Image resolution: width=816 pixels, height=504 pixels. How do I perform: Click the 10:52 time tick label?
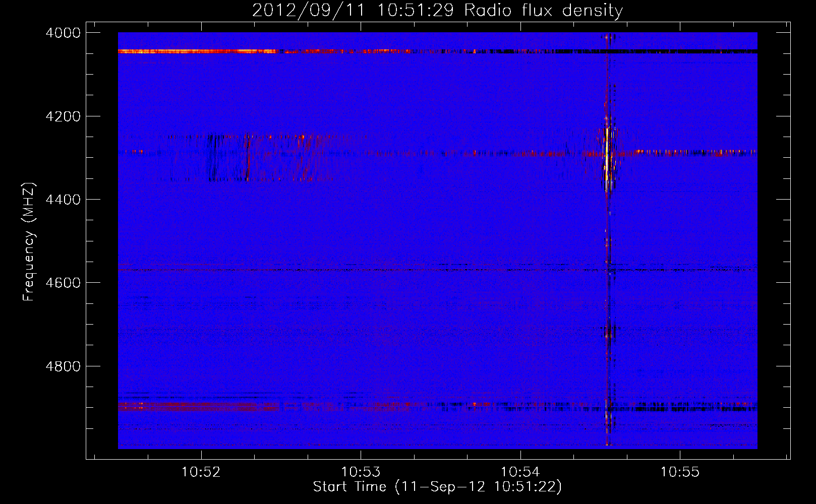(x=201, y=472)
